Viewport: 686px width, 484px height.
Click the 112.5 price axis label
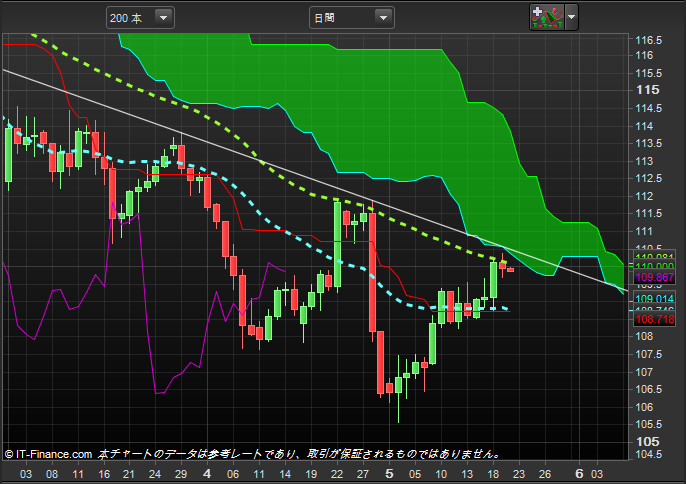pyautogui.click(x=648, y=179)
